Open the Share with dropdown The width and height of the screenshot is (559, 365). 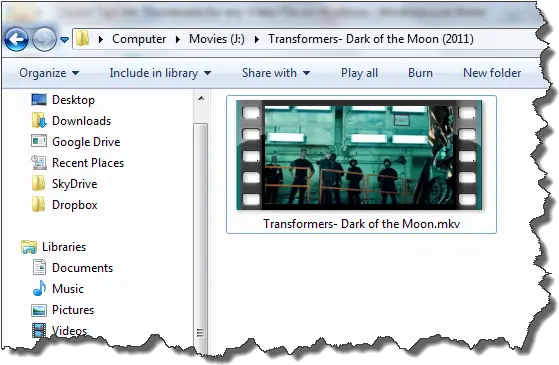pos(276,73)
